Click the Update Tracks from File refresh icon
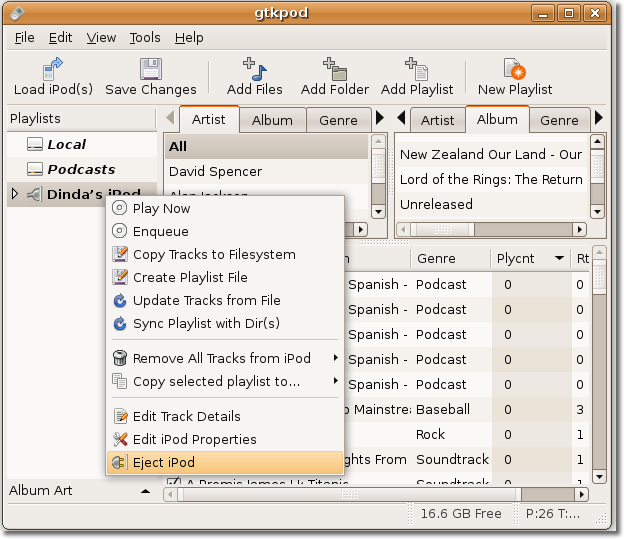624x539 pixels. coord(120,300)
